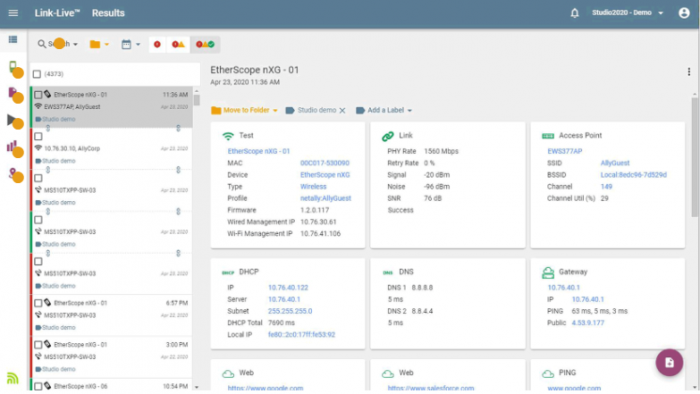The height and width of the screenshot is (394, 700).
Task: Expand the Move to Folder dropdown
Action: 244,110
